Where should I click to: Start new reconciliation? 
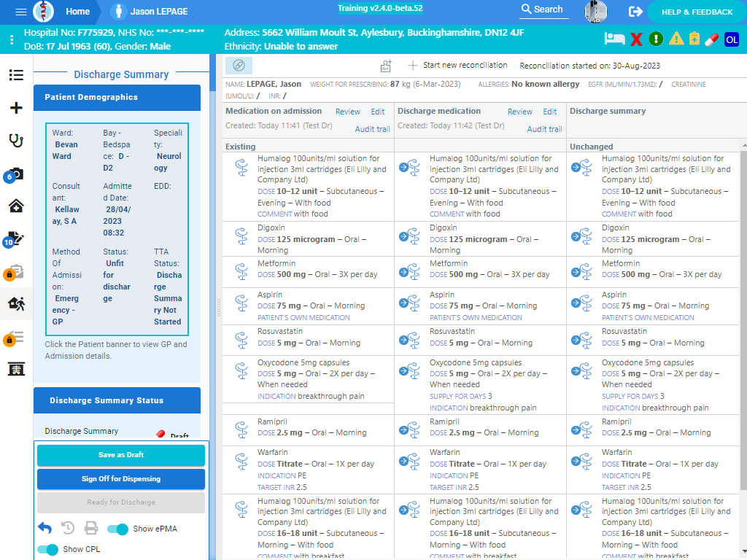click(458, 65)
